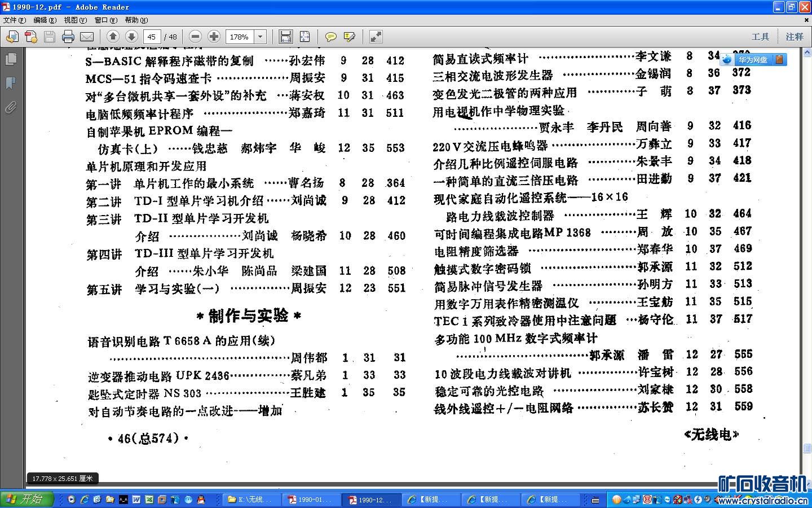Open the quick launch folder icon
The height and width of the screenshot is (508, 812).
(110, 500)
